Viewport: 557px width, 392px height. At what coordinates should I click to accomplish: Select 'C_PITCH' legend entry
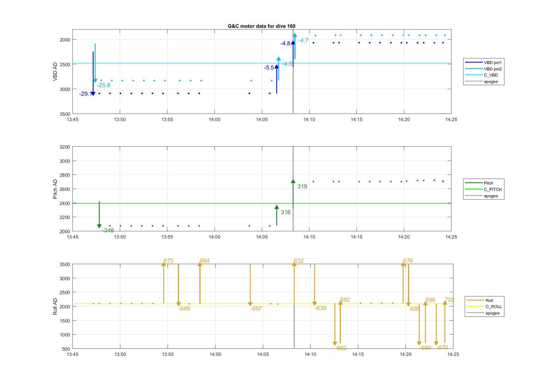tap(483, 189)
